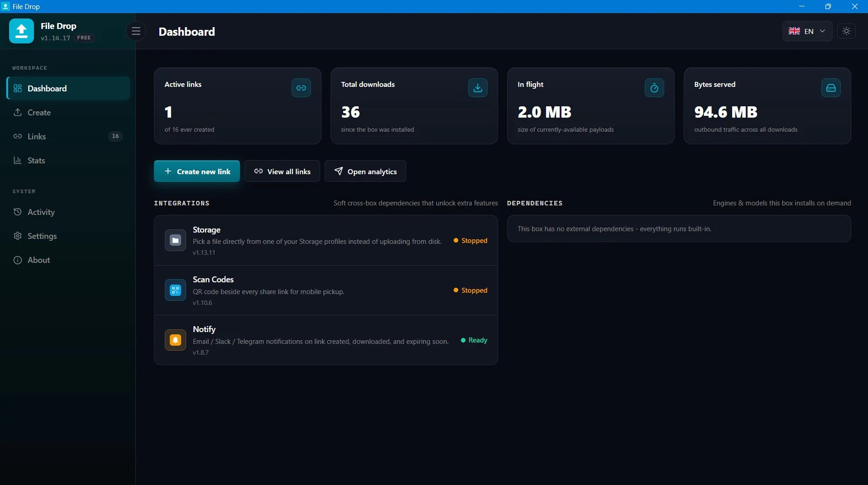Screen dimensions: 868x485
Task: Click the chain icon on View all links
Action: pyautogui.click(x=259, y=171)
